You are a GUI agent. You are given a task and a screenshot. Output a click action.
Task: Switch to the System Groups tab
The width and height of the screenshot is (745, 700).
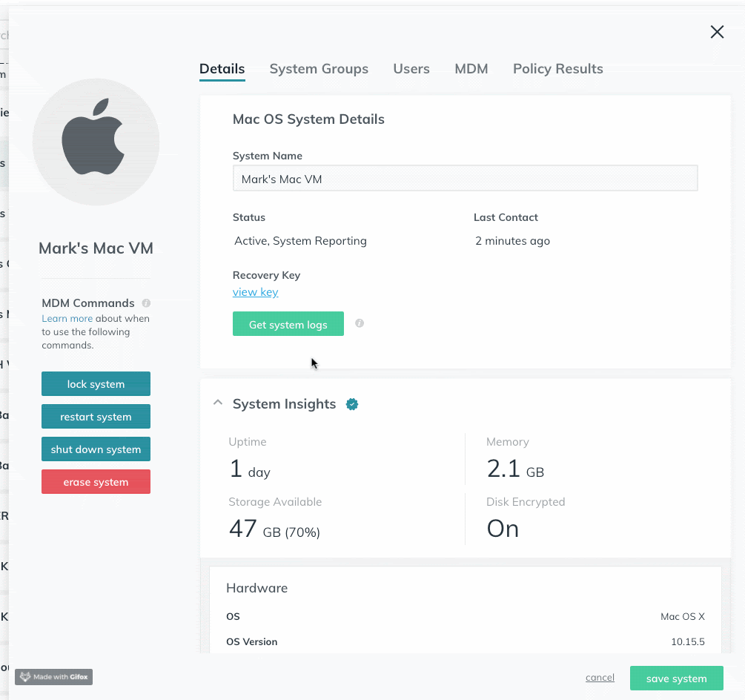319,69
